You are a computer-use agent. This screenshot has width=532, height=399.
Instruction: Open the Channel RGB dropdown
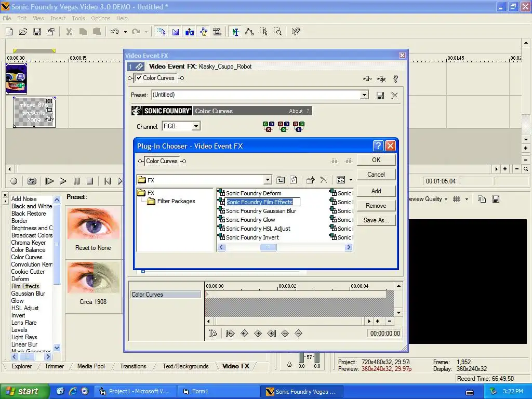pos(196,126)
